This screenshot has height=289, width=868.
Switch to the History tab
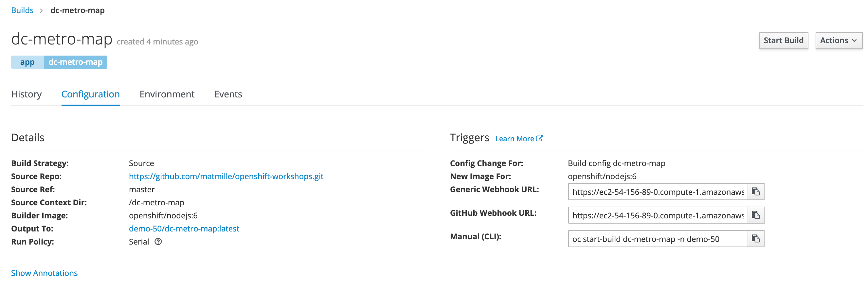coord(26,94)
